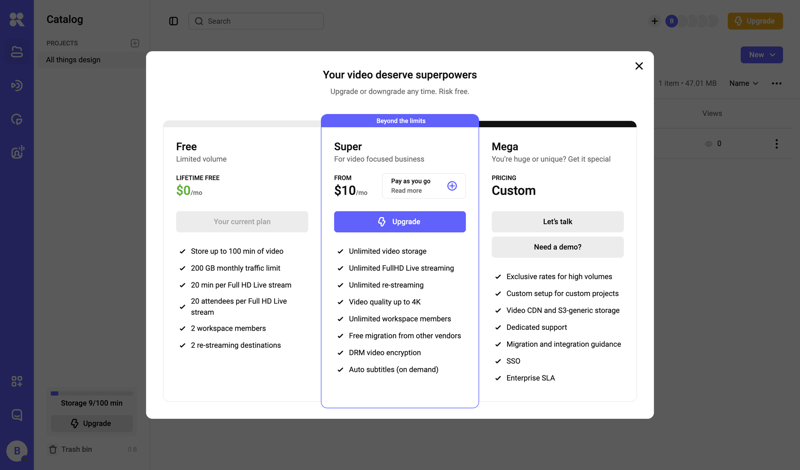Open the catalog folder icon in sidebar
This screenshot has width=800, height=470.
pos(17,52)
